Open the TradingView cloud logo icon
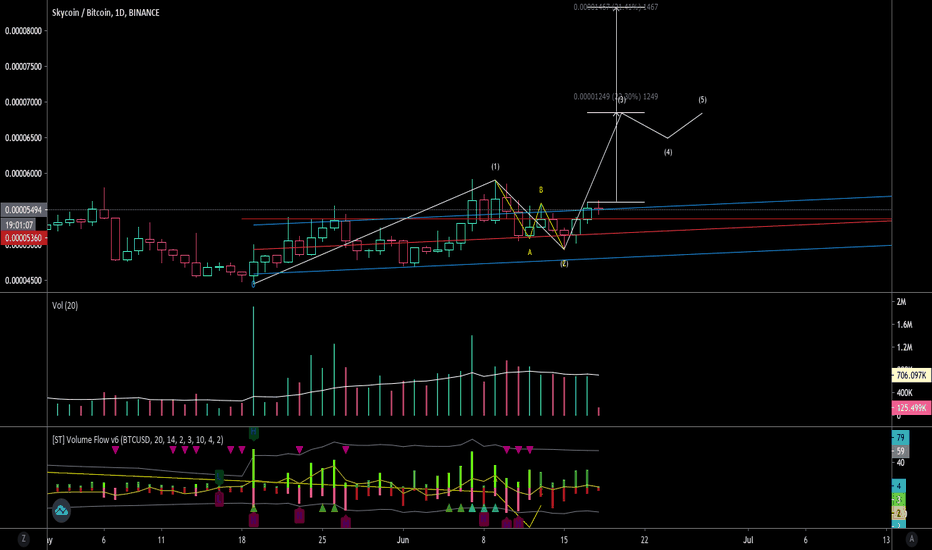The width and height of the screenshot is (932, 550). pyautogui.click(x=61, y=511)
